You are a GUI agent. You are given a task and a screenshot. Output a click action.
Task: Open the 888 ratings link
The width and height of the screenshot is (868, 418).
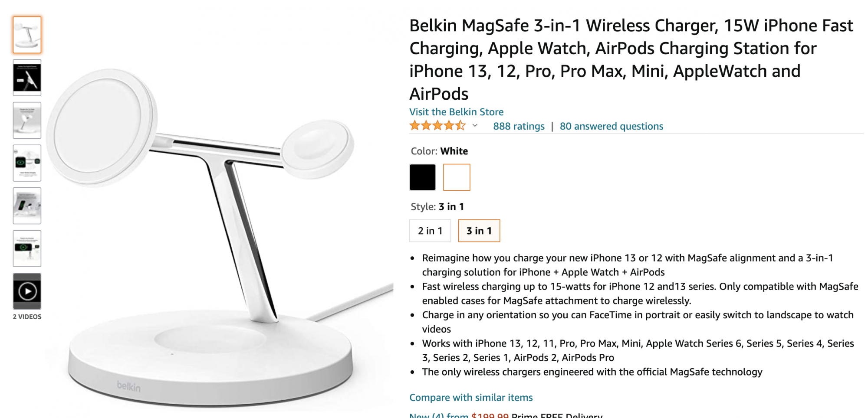pyautogui.click(x=519, y=126)
